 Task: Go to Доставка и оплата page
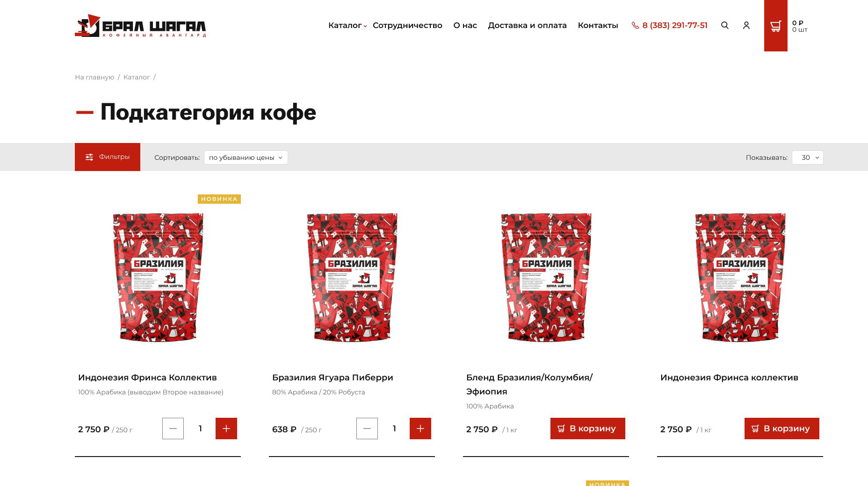(527, 25)
